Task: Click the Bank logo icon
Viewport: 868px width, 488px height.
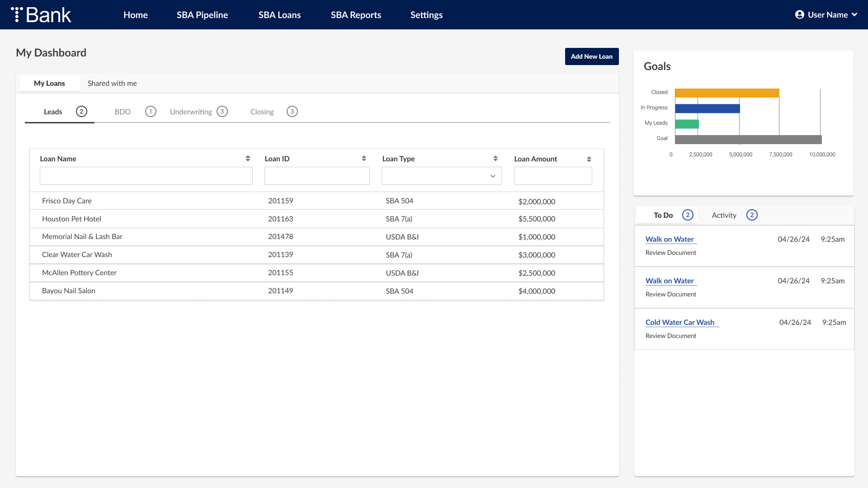Action: coord(17,14)
